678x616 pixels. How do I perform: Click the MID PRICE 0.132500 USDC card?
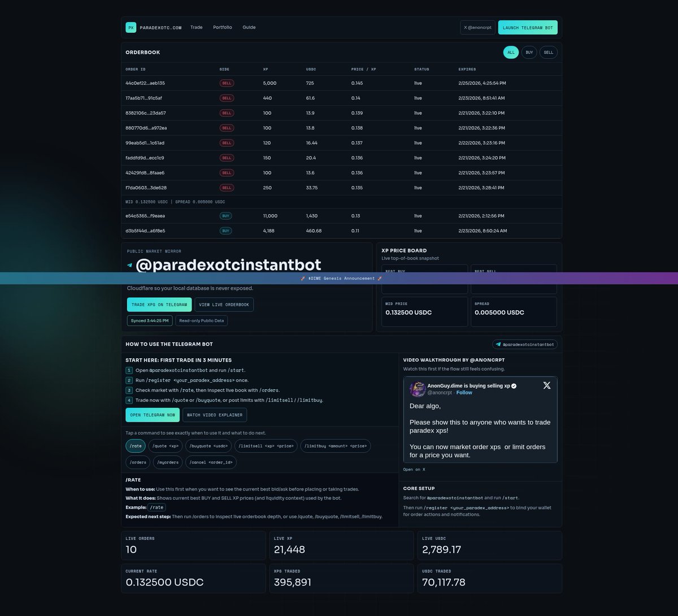[x=424, y=311]
